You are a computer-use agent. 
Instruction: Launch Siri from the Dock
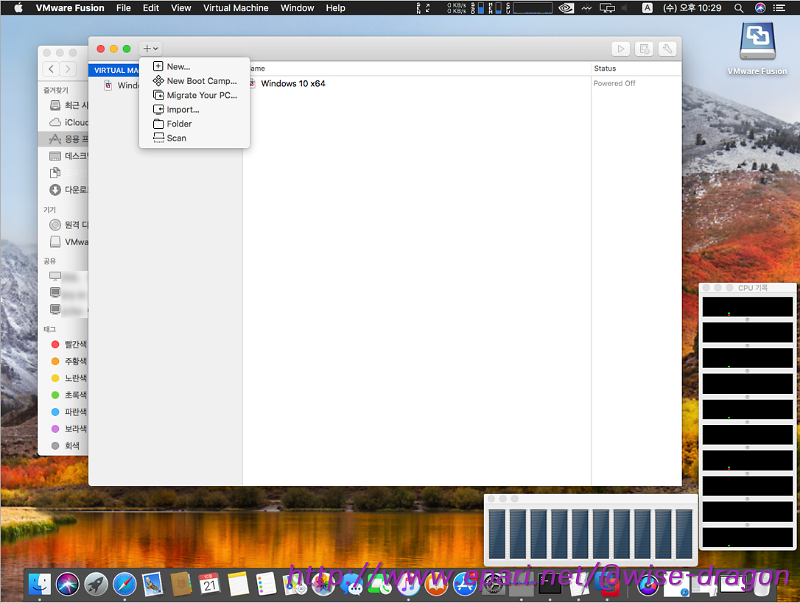click(67, 584)
